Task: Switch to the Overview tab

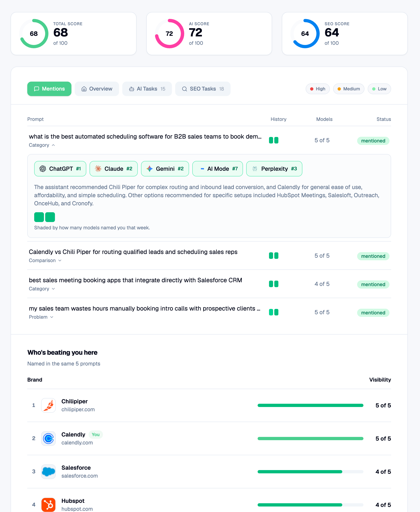Action: pyautogui.click(x=97, y=89)
